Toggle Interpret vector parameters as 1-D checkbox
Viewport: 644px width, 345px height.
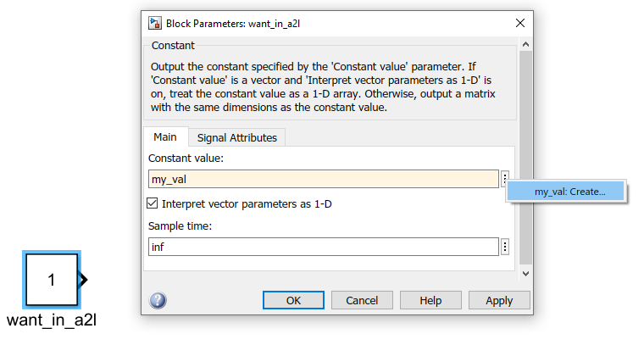(x=152, y=203)
